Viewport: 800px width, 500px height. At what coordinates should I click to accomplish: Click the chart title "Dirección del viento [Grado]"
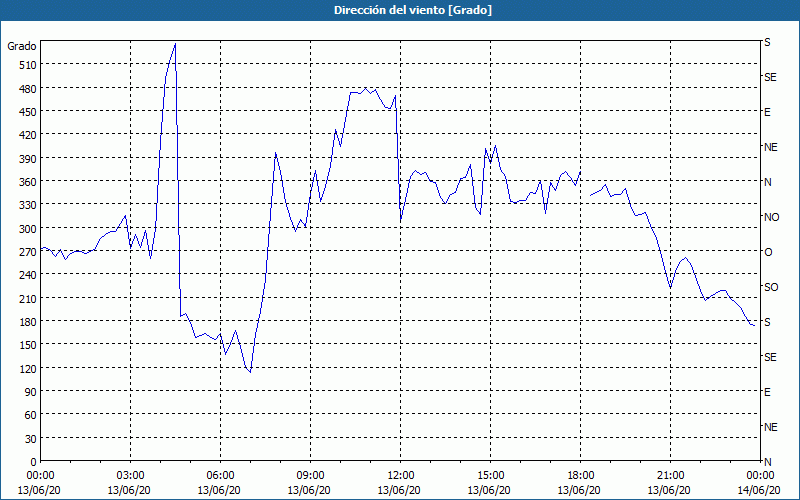tap(413, 10)
